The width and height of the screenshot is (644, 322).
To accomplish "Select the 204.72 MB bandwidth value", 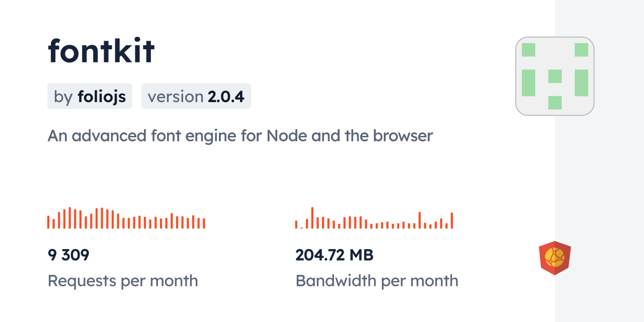I will pos(335,255).
